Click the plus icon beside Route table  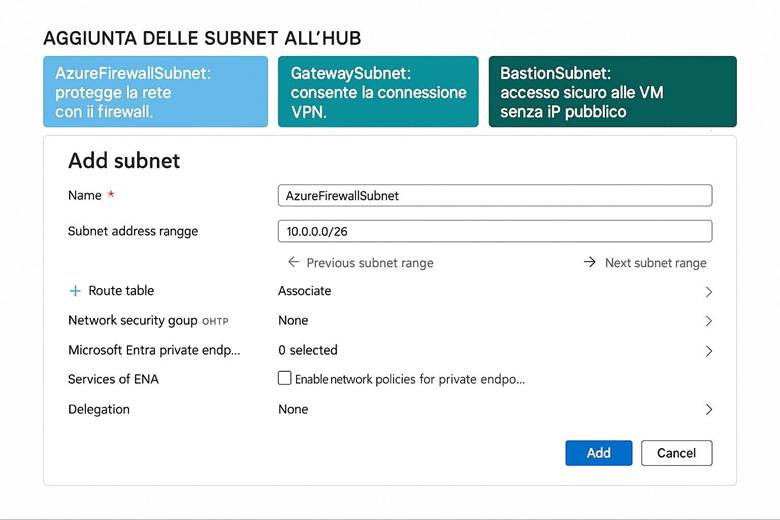(74, 291)
